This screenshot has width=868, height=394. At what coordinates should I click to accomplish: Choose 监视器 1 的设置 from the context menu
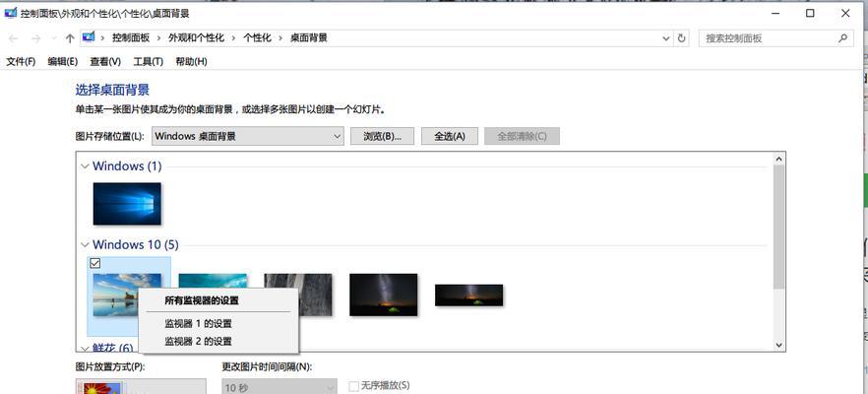pos(198,324)
